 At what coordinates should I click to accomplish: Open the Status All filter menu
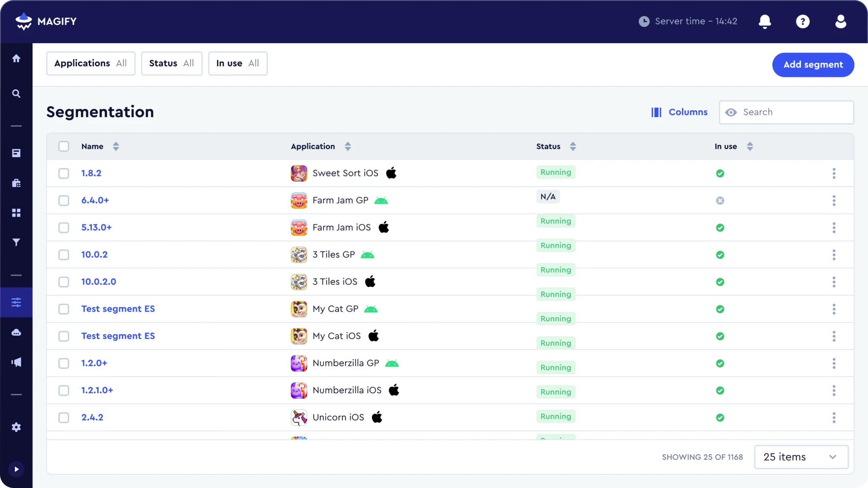coord(171,63)
